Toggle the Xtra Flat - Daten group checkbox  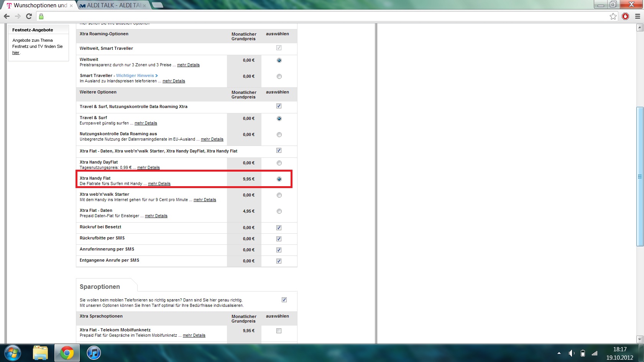(279, 151)
